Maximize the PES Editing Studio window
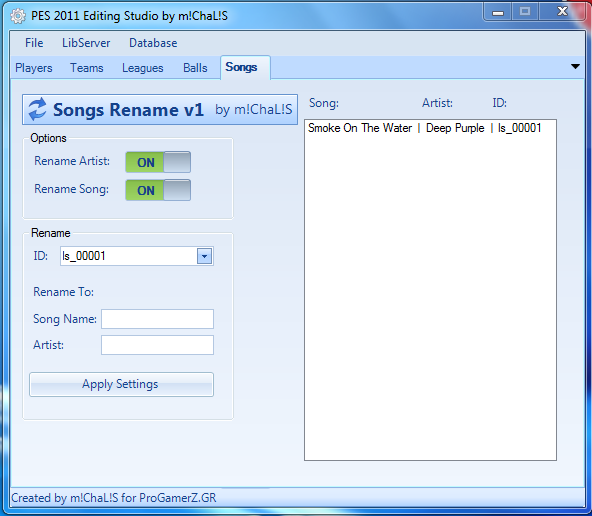The image size is (592, 516). (525, 12)
